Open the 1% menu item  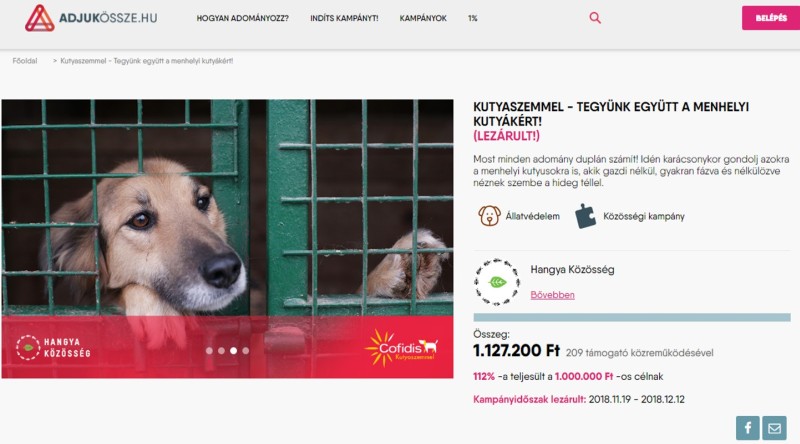[472, 18]
